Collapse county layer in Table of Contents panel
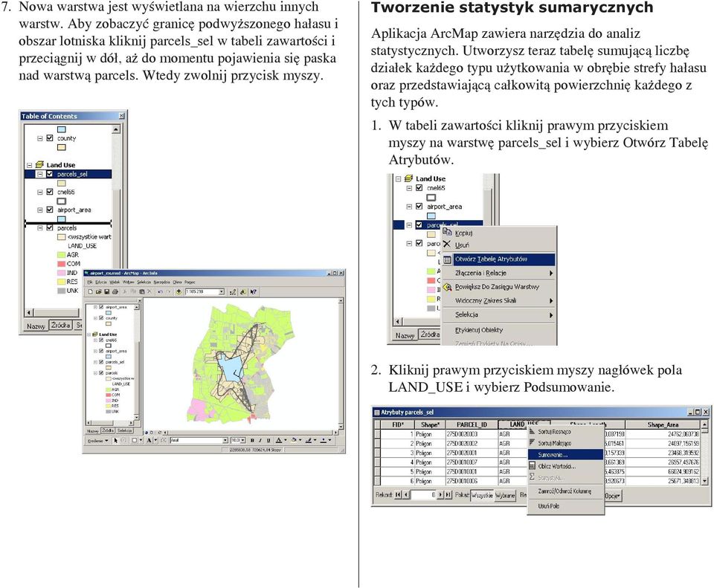The width and height of the screenshot is (714, 588). coord(40,138)
